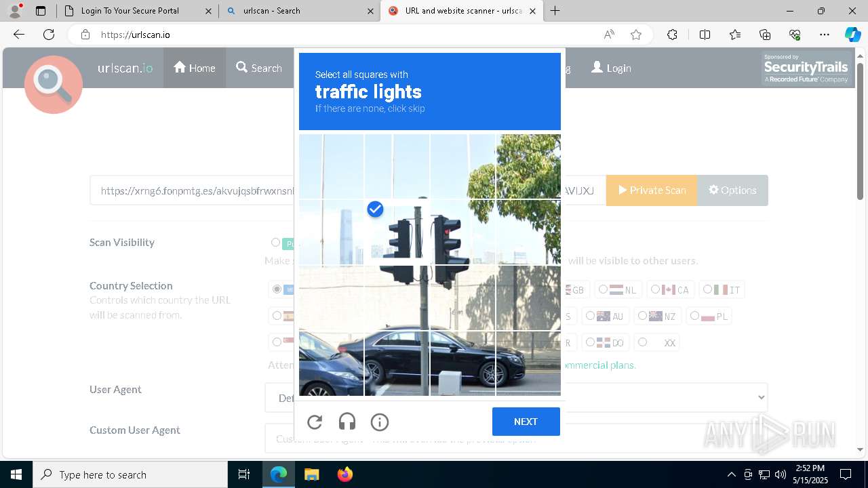Open captcha info icon
The image size is (868, 488).
click(380, 422)
